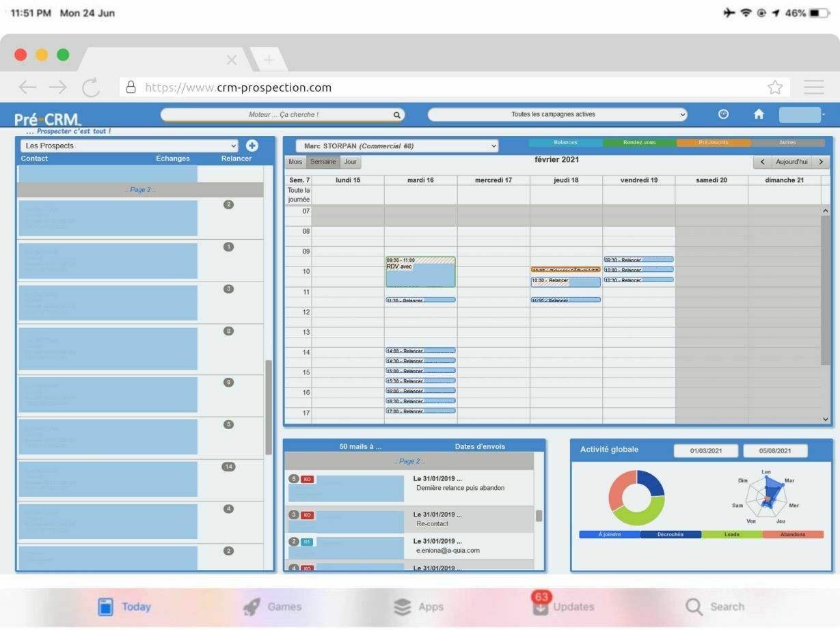Open Updates with 63 badge

pyautogui.click(x=541, y=603)
